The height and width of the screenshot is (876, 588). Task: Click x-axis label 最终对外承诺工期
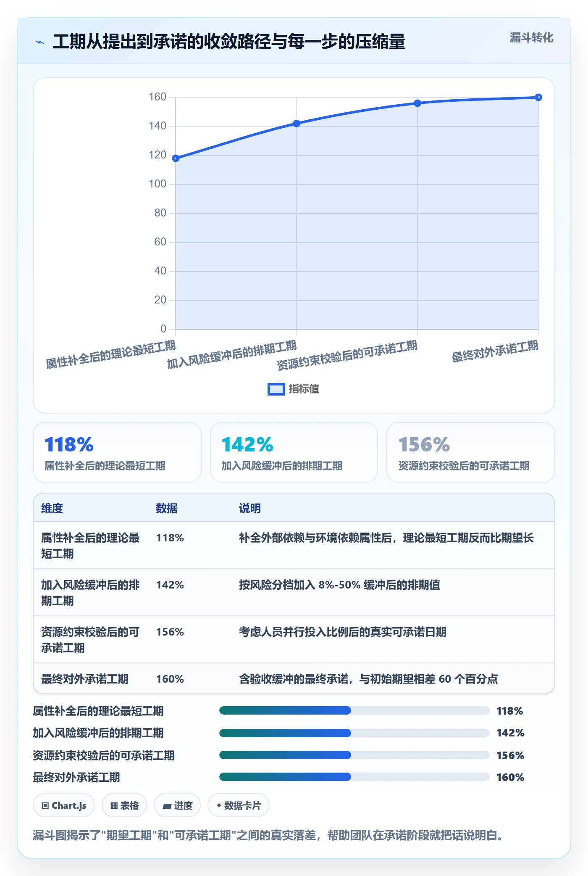point(495,351)
